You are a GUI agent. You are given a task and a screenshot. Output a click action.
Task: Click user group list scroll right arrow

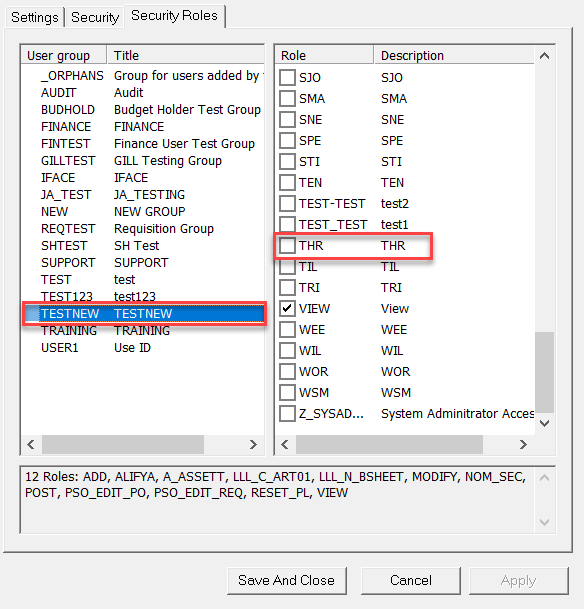(x=254, y=444)
